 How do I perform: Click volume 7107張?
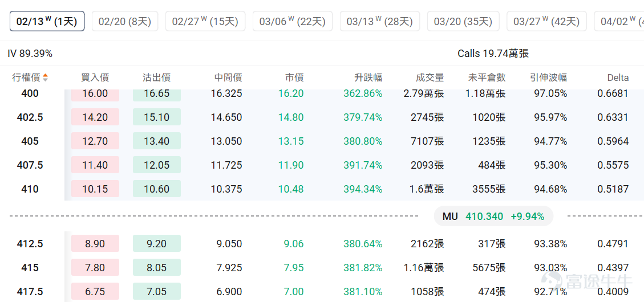[428, 141]
